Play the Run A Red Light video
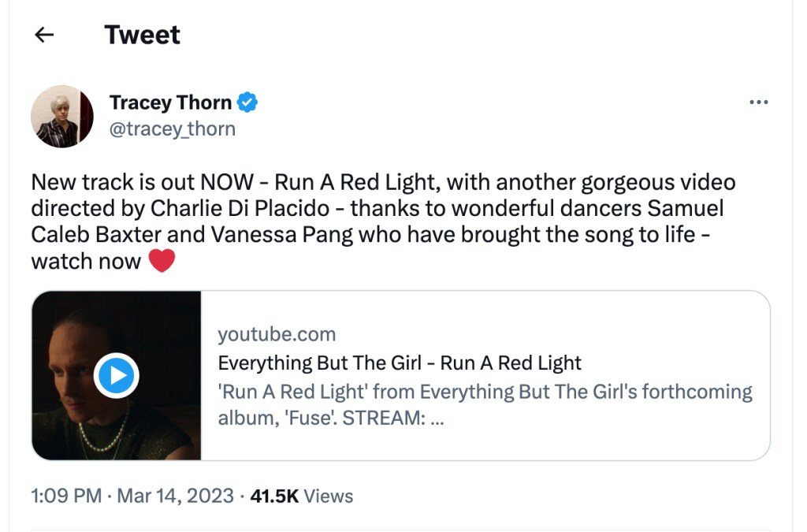The height and width of the screenshot is (532, 807). [117, 375]
